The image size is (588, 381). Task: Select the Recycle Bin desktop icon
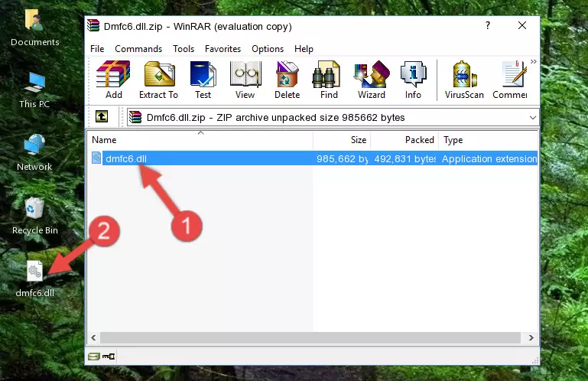35,216
